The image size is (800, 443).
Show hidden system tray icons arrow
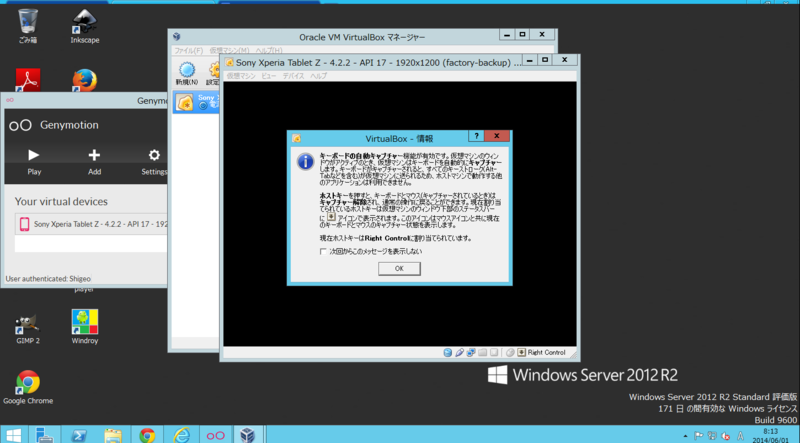pyautogui.click(x=685, y=436)
